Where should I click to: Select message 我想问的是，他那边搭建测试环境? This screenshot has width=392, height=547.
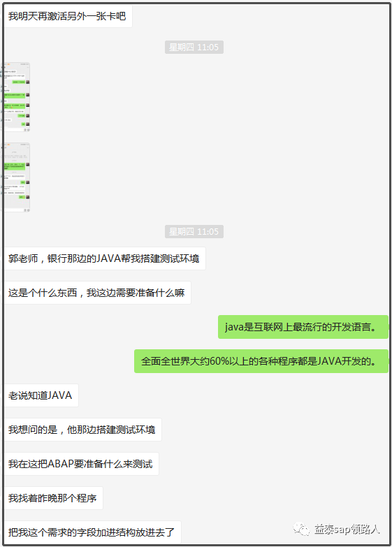tap(82, 430)
